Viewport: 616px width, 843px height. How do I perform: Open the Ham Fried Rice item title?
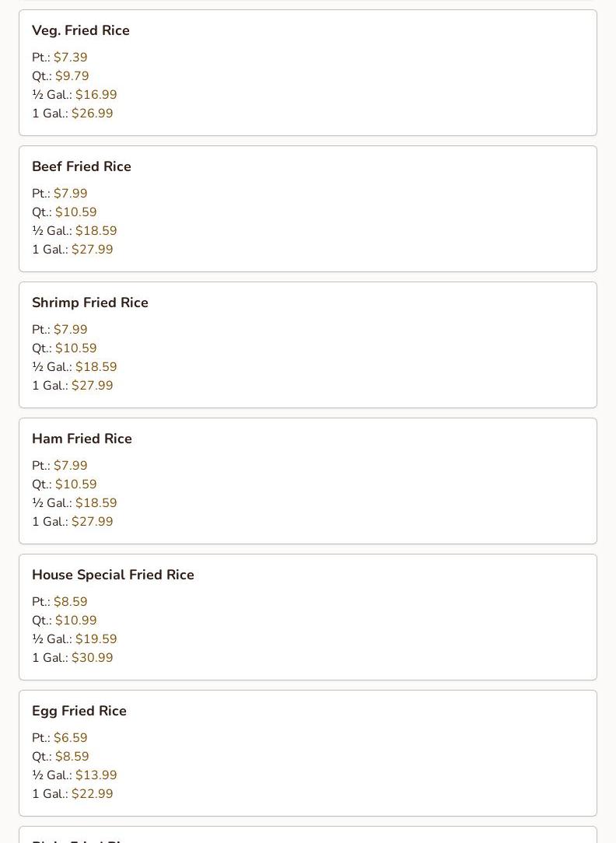point(82,439)
